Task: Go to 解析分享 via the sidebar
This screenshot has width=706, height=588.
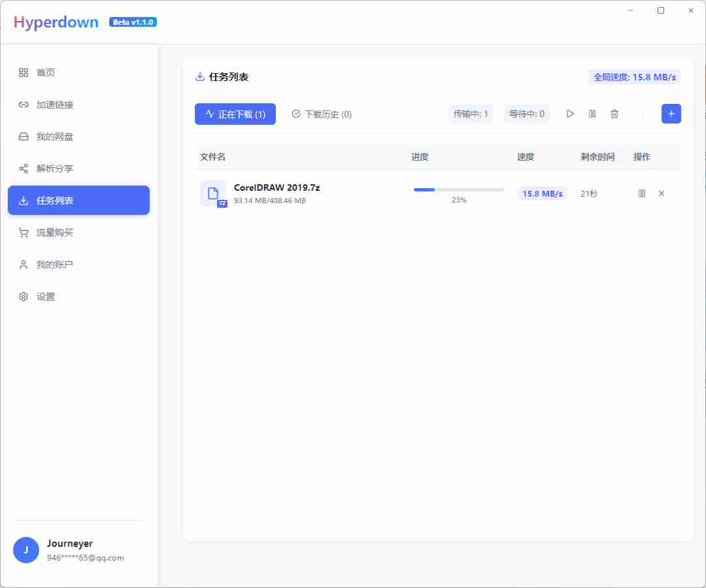Action: point(54,169)
